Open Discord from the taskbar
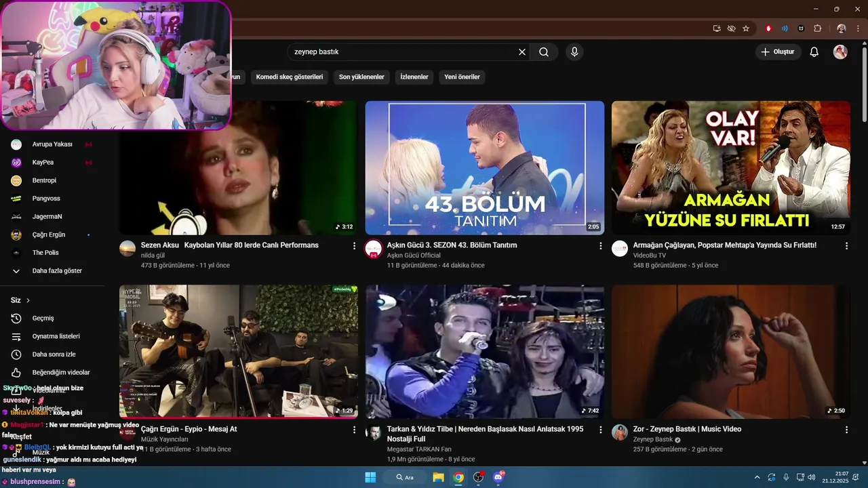 pos(498,477)
